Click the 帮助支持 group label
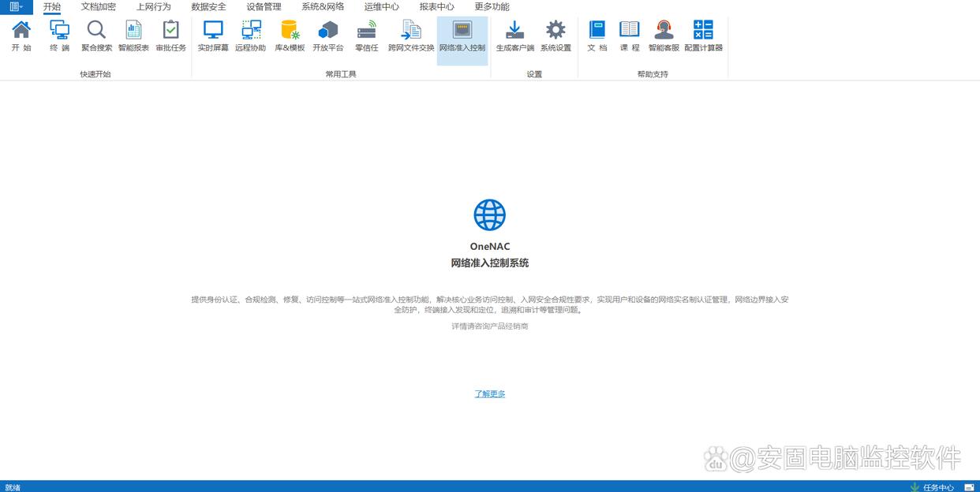980x492 pixels. 653,74
